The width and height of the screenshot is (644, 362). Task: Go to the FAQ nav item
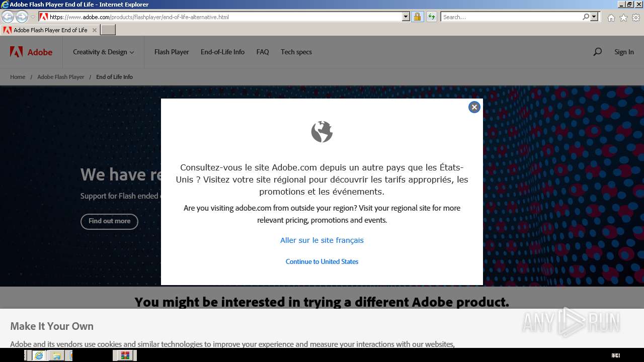coord(263,52)
